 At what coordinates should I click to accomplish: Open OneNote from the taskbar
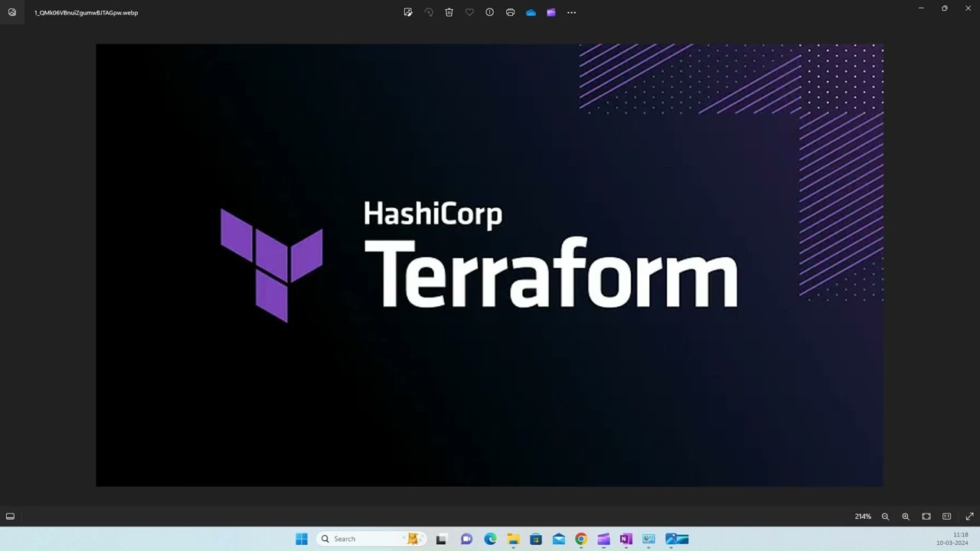pos(626,539)
